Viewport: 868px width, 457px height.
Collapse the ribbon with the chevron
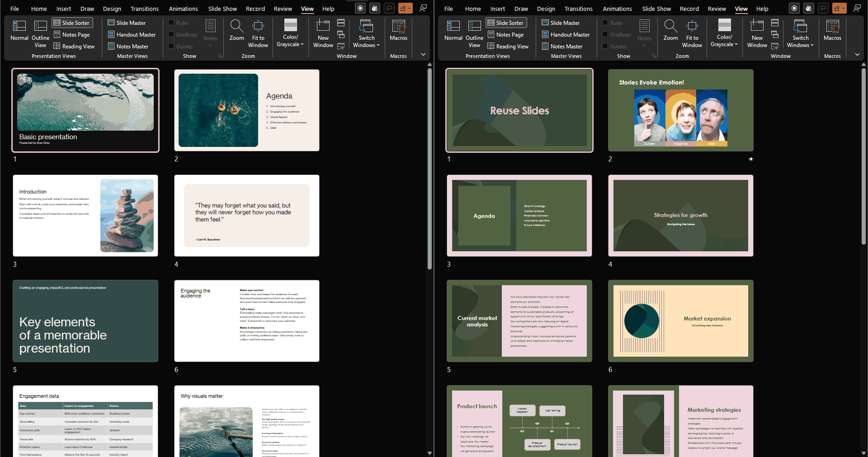(x=423, y=54)
